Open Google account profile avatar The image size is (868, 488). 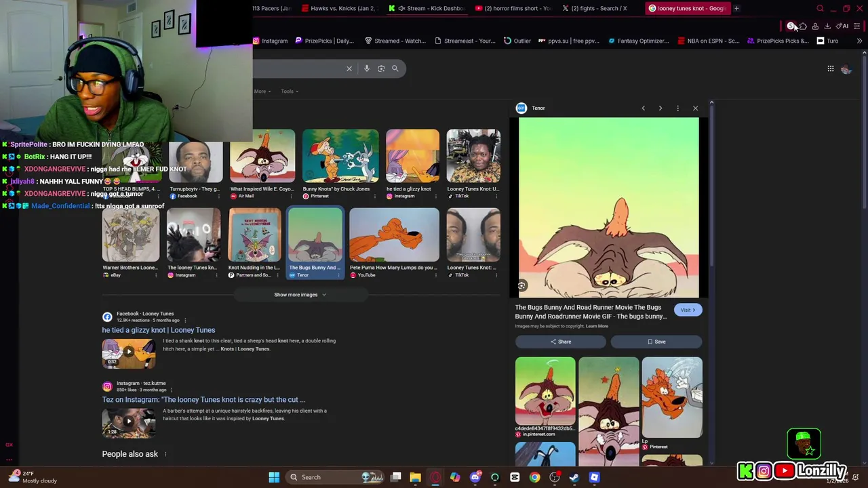[846, 69]
